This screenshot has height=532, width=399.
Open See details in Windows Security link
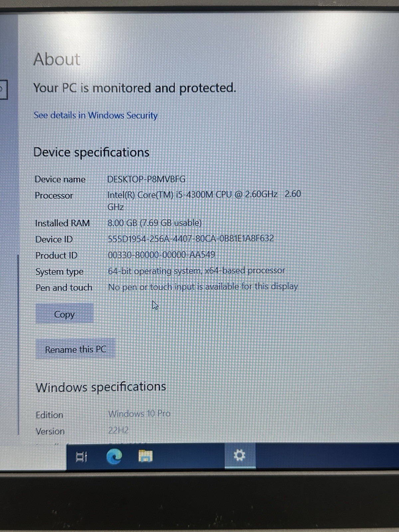96,115
